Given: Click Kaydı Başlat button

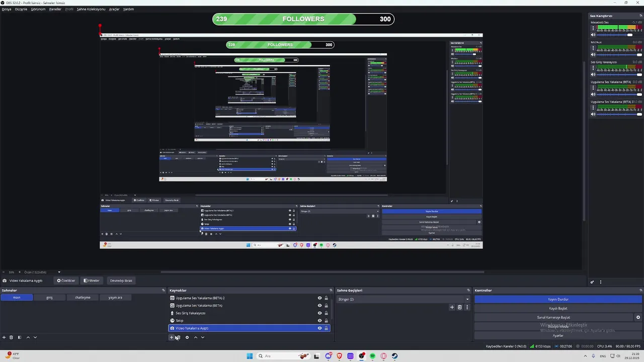Looking at the screenshot, I should coord(558,308).
